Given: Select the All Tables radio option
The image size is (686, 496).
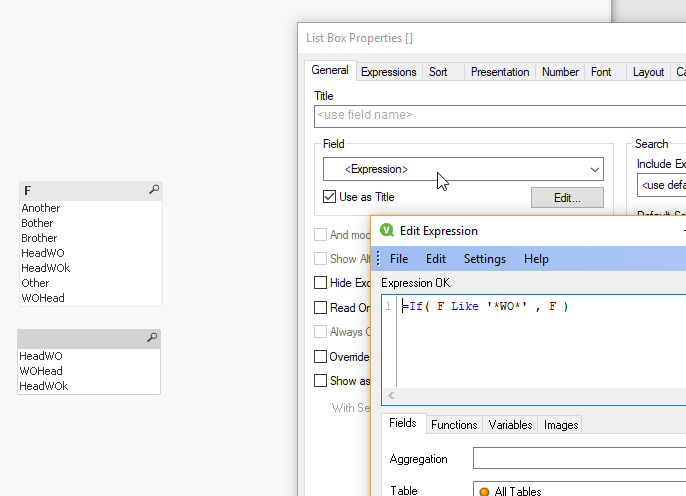Looking at the screenshot, I should click(484, 492).
